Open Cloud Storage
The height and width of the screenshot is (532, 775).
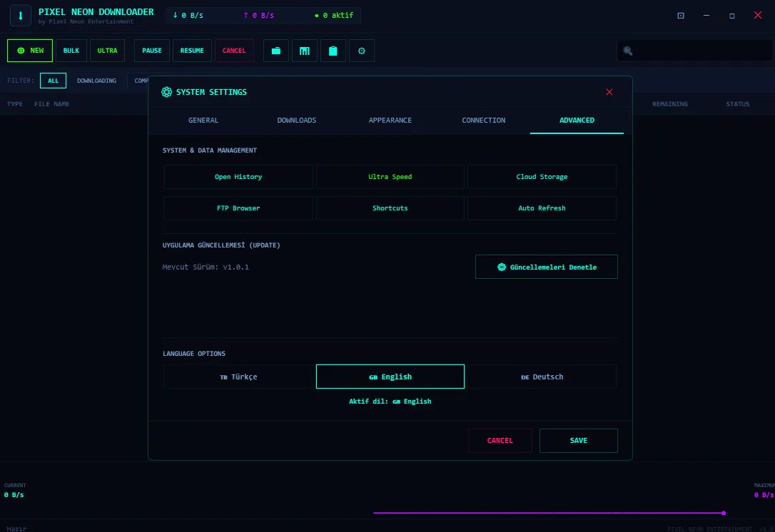coord(542,177)
